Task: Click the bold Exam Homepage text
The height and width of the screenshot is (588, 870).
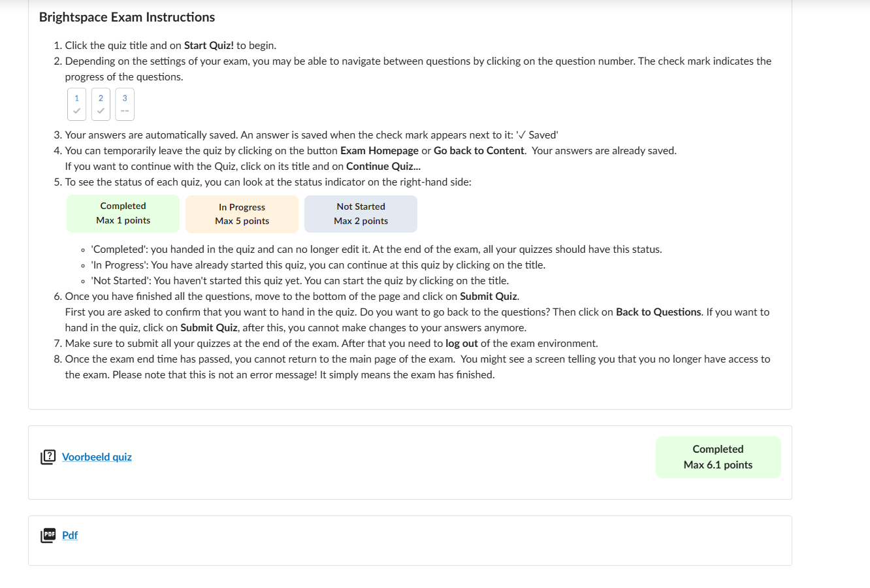Action: 379,150
